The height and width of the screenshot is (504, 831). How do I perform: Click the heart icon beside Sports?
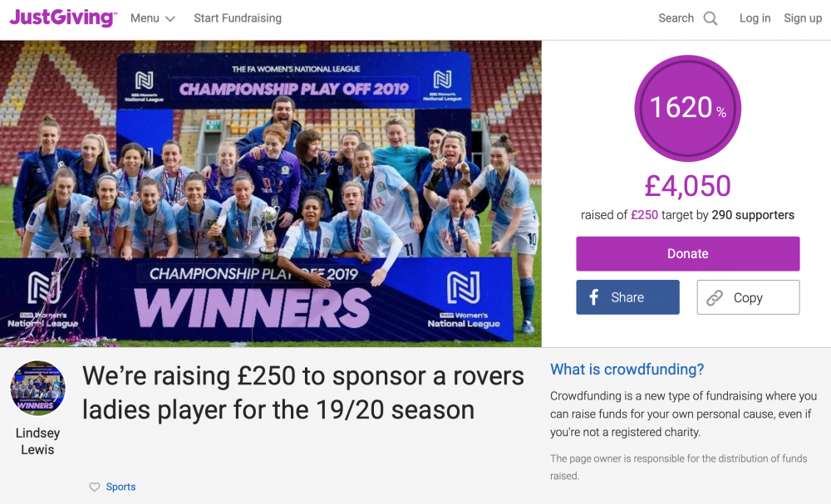(95, 487)
